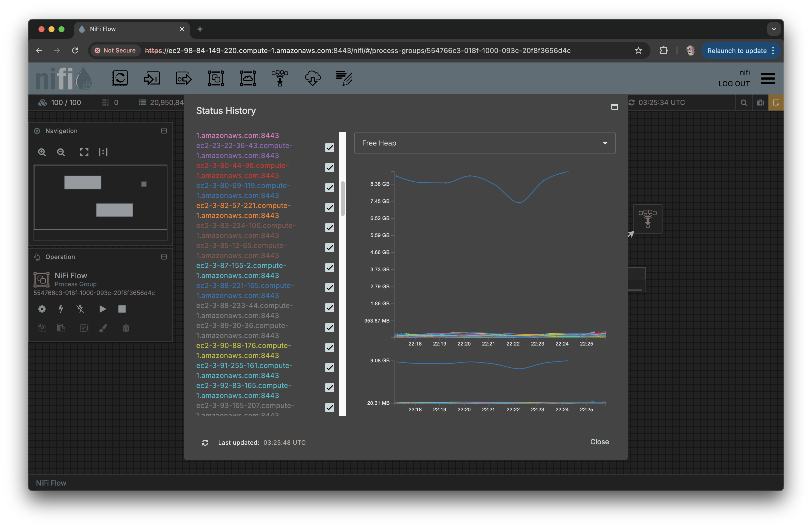
Task: Collapse the Operation panel
Action: [164, 257]
